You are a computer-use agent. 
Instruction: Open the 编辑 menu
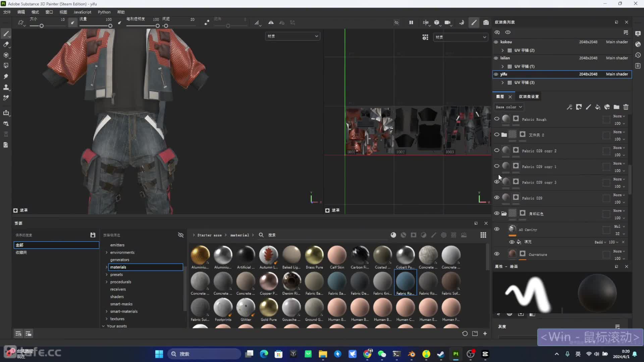21,12
